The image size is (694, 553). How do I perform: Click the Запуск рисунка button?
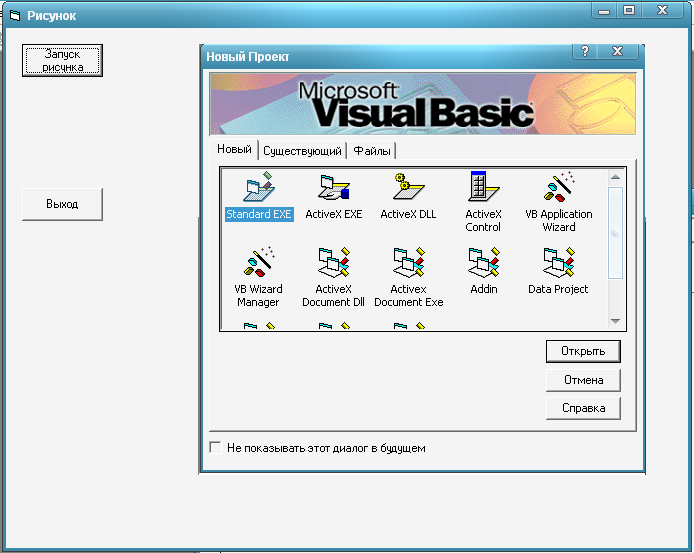[62, 61]
